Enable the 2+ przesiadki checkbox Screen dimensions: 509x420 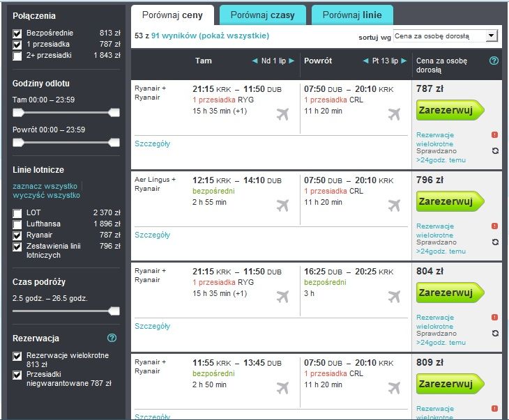pos(17,56)
